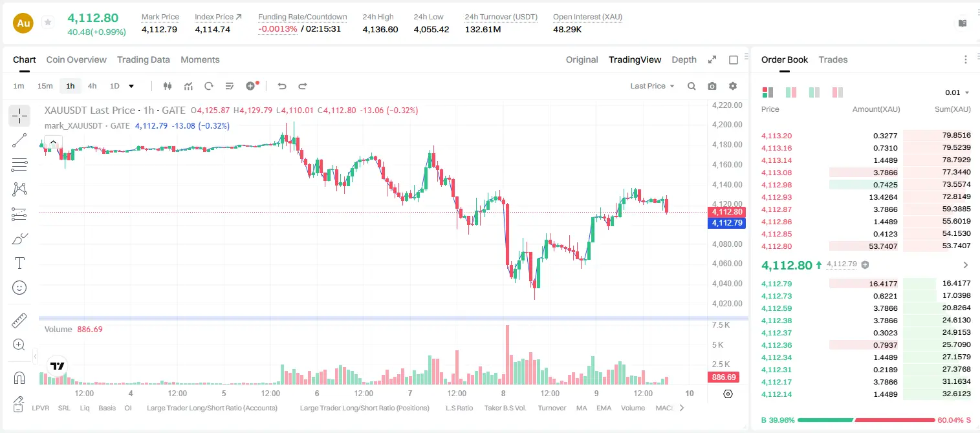Take a chart snapshot with camera icon

coord(712,86)
